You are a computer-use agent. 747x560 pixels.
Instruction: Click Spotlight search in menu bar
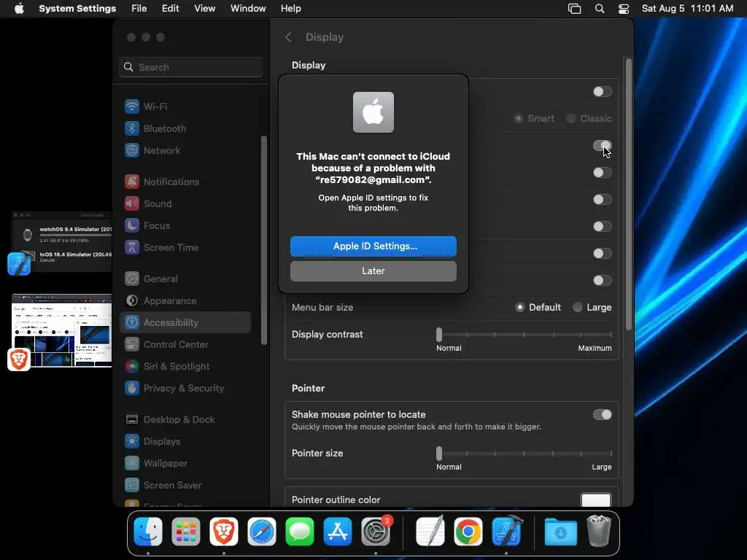tap(600, 9)
